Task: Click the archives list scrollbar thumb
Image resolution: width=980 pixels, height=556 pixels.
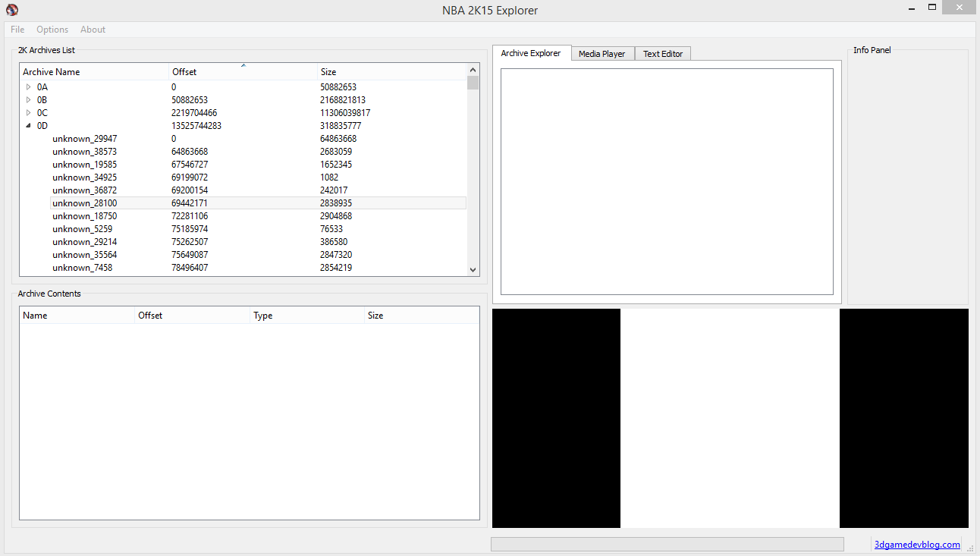Action: coord(473,83)
